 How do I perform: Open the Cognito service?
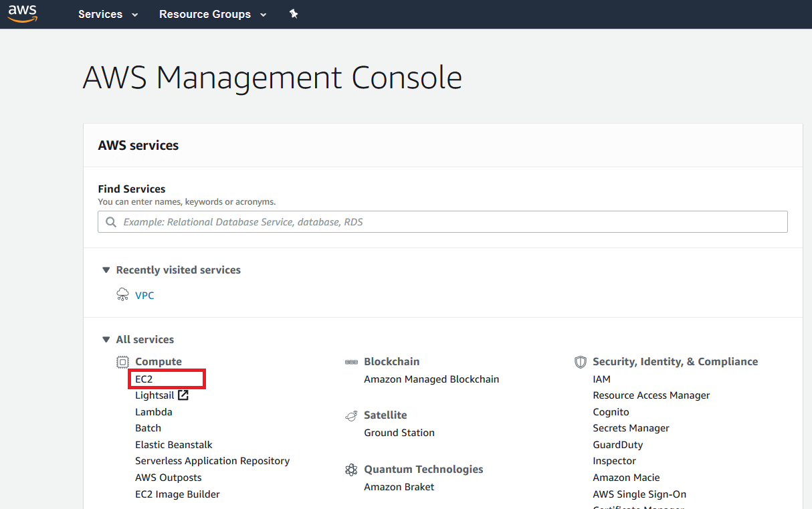[x=611, y=412]
